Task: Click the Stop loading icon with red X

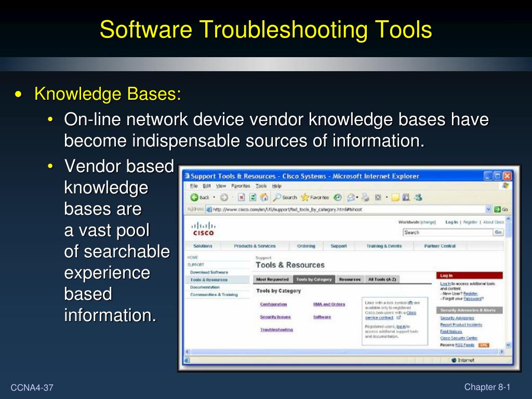Action: click(241, 197)
